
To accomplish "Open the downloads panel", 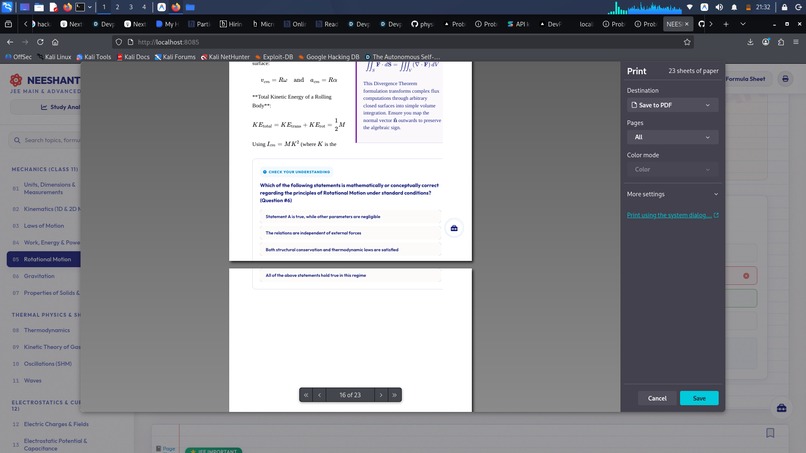I will pyautogui.click(x=750, y=42).
